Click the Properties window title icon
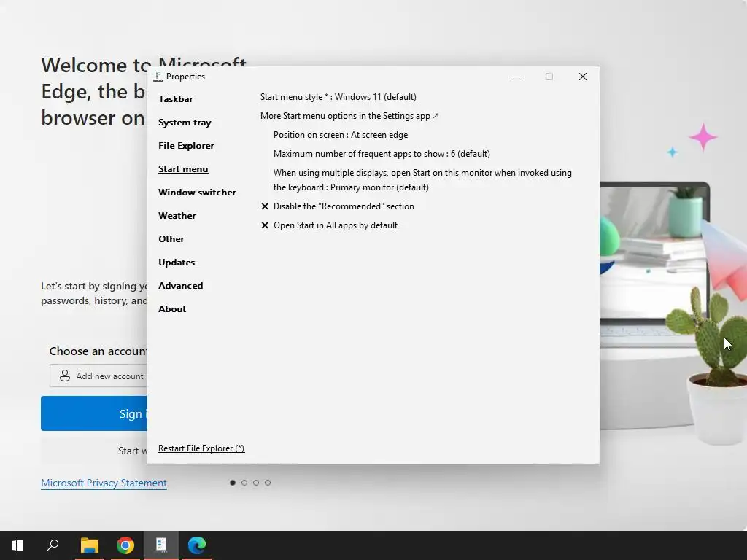The height and width of the screenshot is (560, 747). (158, 77)
